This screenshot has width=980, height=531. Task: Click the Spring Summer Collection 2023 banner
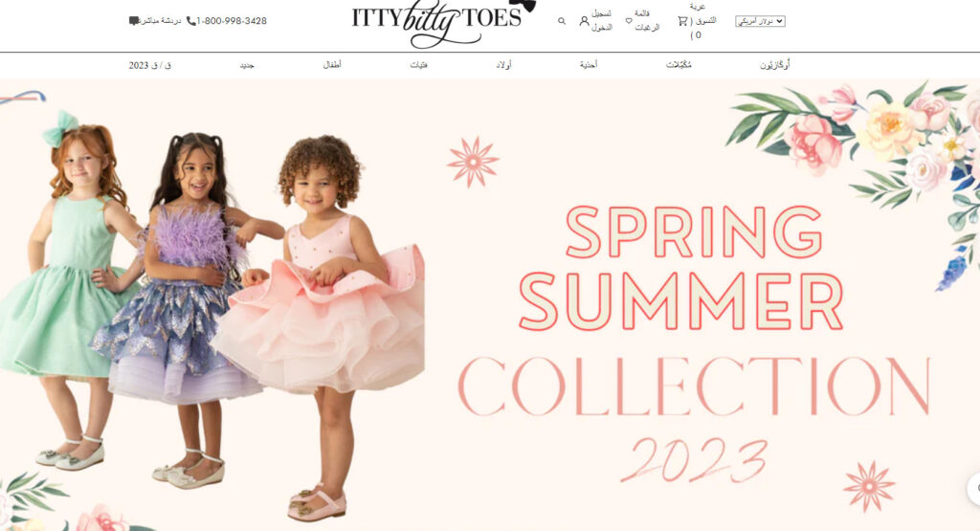[x=490, y=305]
